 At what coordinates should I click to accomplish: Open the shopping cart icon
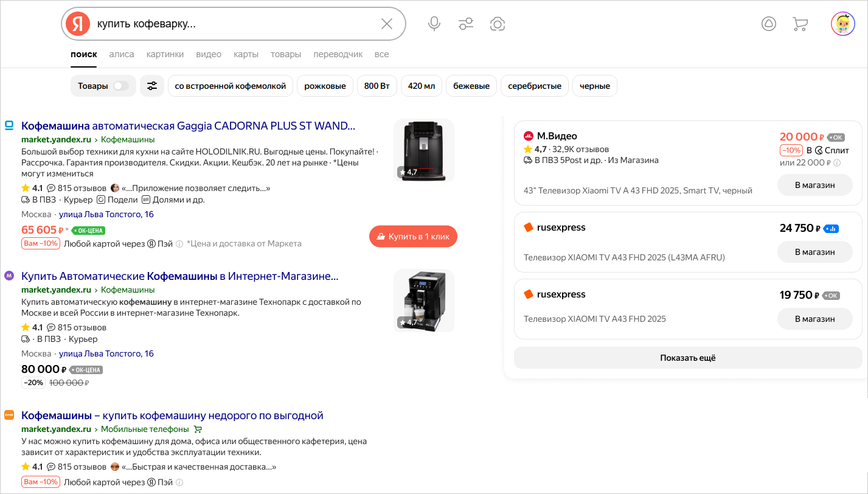point(800,24)
